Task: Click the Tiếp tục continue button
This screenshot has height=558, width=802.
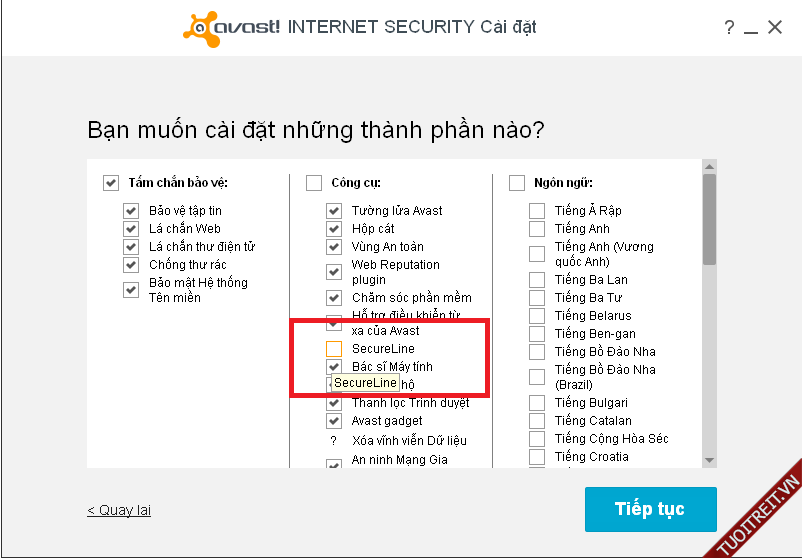Action: pyautogui.click(x=650, y=509)
